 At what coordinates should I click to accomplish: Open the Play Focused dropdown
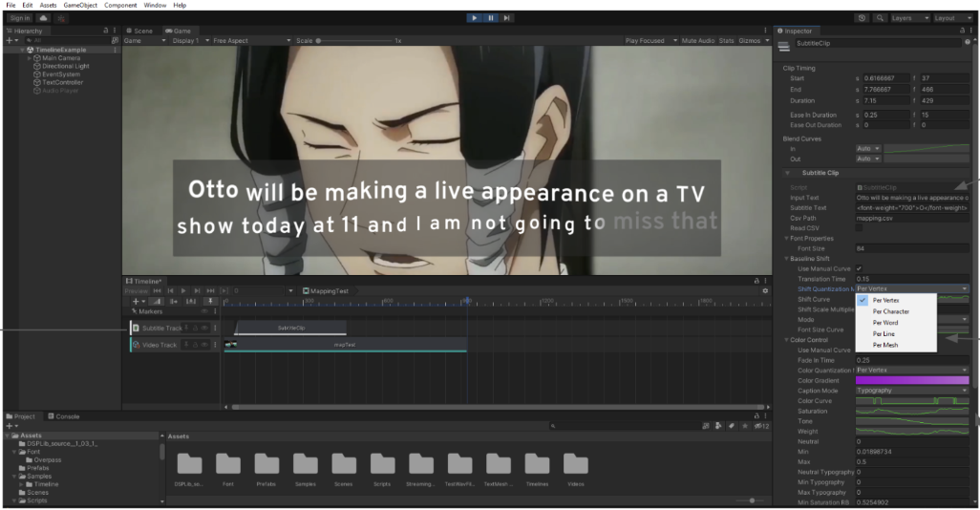[x=650, y=41]
